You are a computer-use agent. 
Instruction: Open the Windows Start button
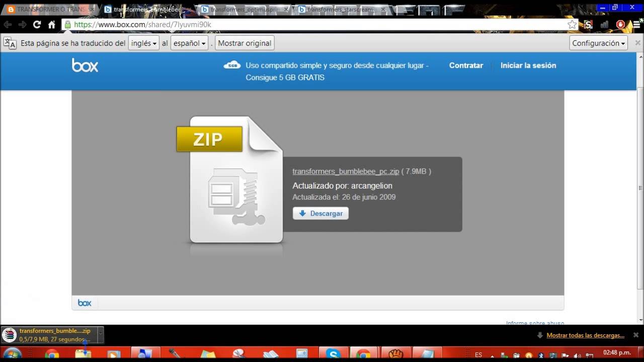(12, 354)
